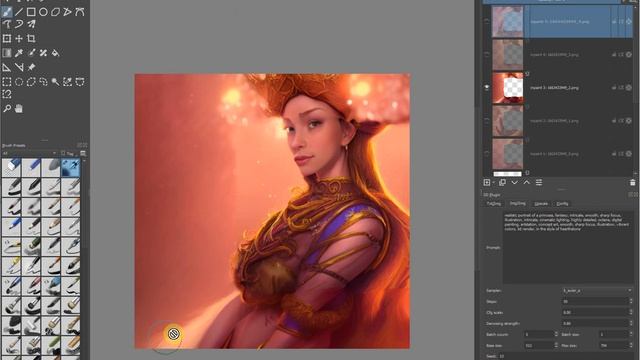Adjust the Base size spinbox arrows
This screenshot has width=640, height=360.
tap(556, 346)
